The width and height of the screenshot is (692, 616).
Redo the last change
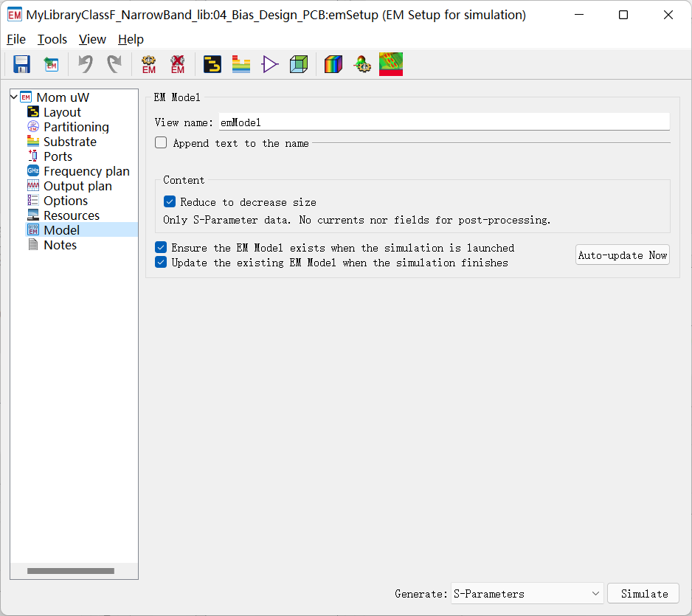tap(114, 64)
